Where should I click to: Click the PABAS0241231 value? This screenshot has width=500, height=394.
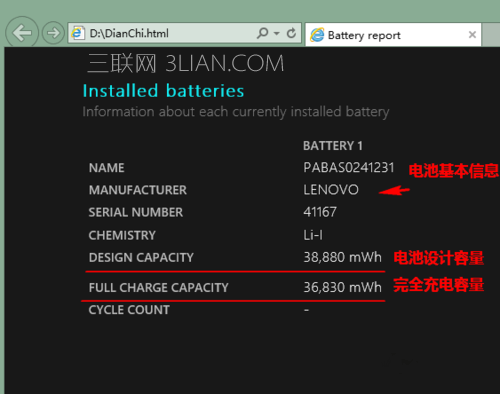(x=349, y=168)
